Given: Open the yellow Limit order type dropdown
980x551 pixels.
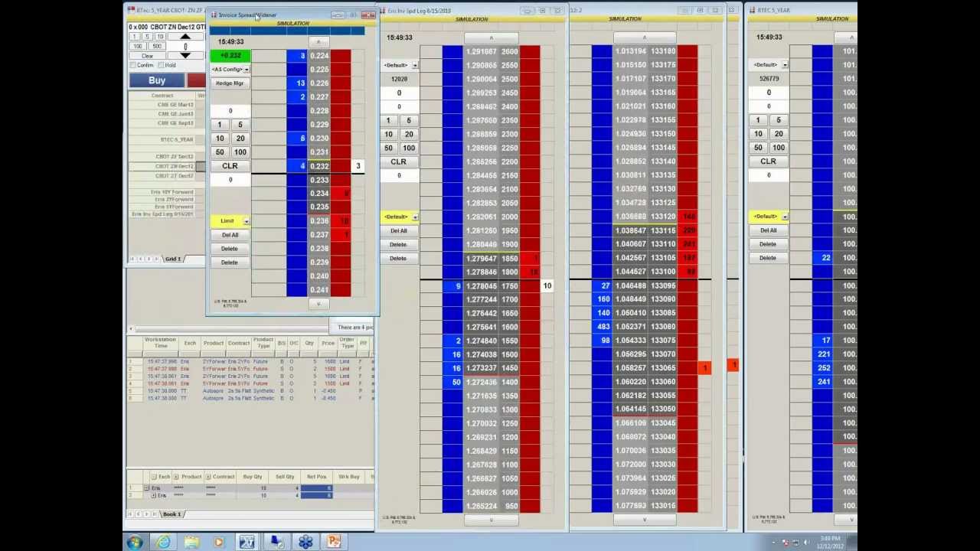Looking at the screenshot, I should (246, 221).
